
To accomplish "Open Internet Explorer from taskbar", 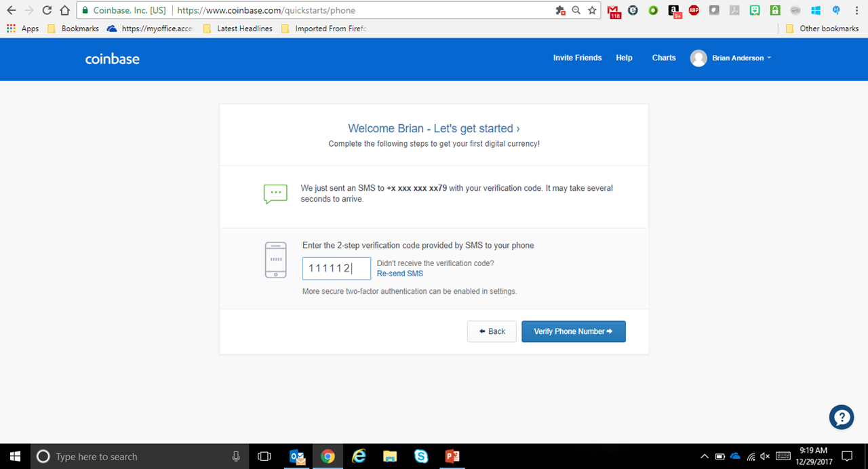I will pyautogui.click(x=359, y=456).
